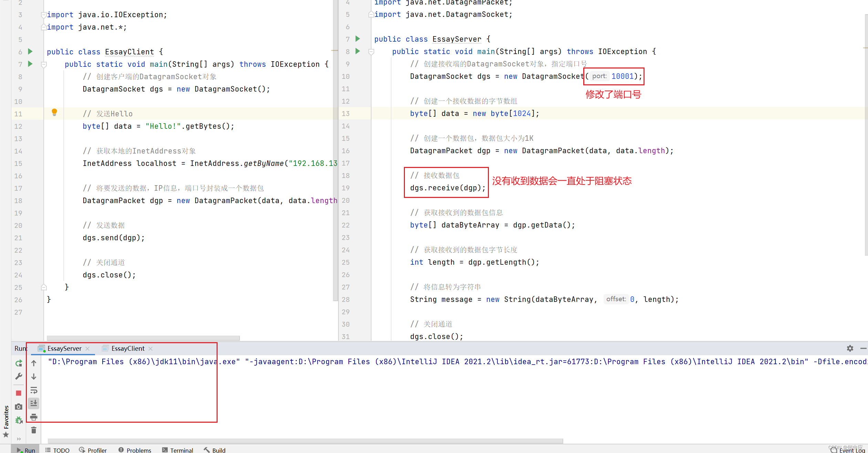Switch to EssayClient run tab
868x453 pixels.
[128, 348]
